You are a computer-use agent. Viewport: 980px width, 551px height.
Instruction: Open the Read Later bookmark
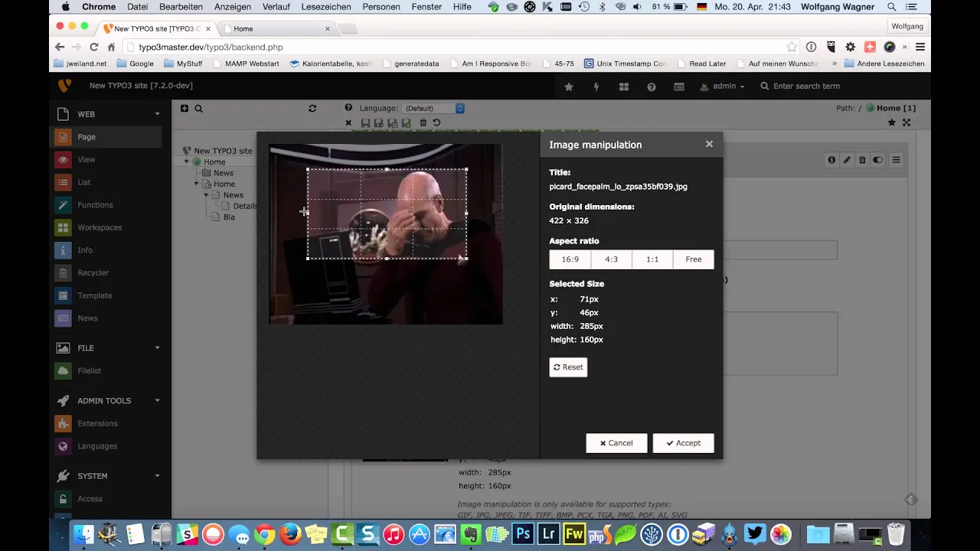[701, 64]
